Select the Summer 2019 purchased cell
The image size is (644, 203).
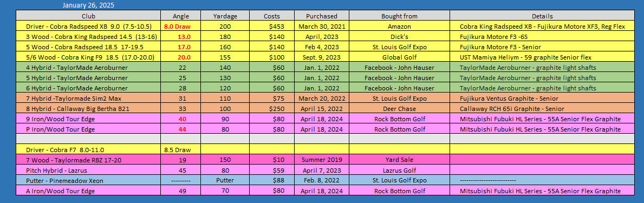pyautogui.click(x=322, y=160)
